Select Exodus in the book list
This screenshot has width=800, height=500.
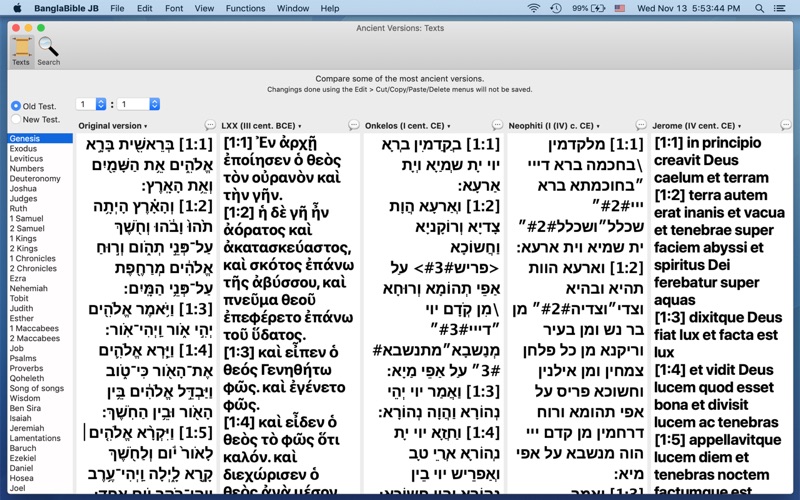[40, 148]
